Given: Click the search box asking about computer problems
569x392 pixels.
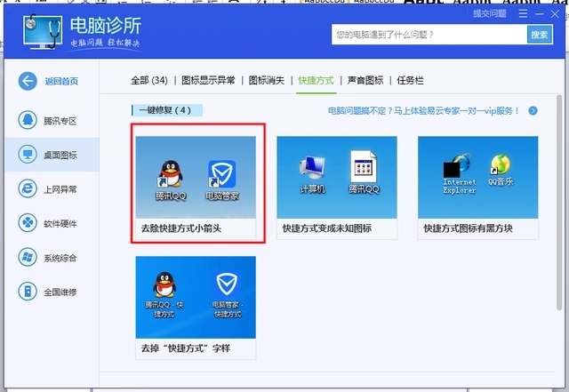Looking at the screenshot, I should point(427,35).
